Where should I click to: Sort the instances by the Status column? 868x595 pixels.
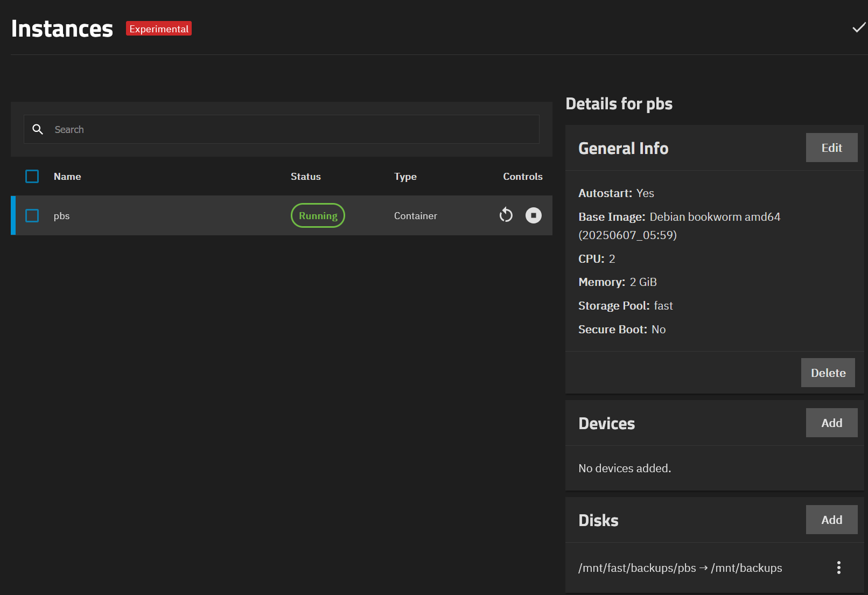305,177
